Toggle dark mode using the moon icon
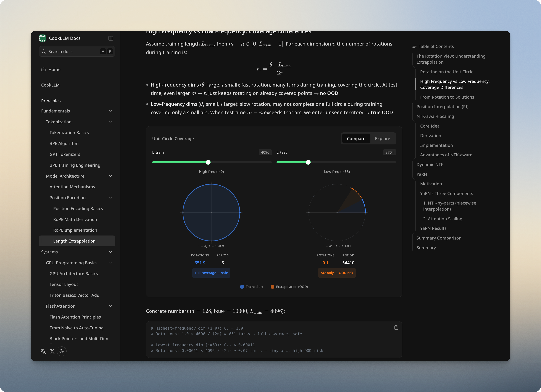This screenshot has height=392, width=541. point(62,351)
